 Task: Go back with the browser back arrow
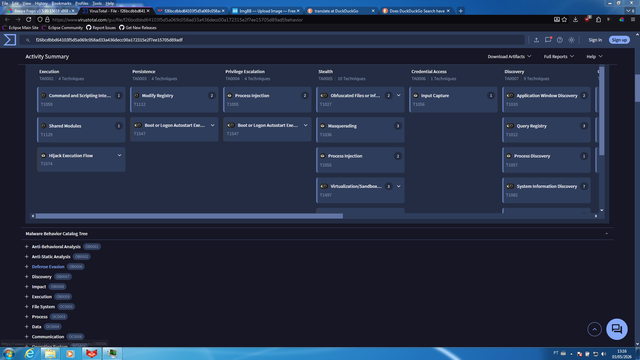(x=7, y=19)
